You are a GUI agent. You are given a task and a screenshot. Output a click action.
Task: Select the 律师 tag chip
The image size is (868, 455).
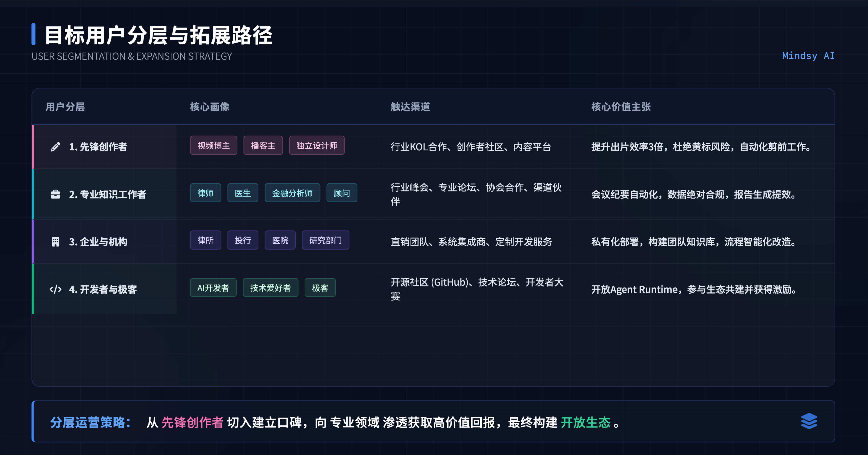[x=206, y=193]
